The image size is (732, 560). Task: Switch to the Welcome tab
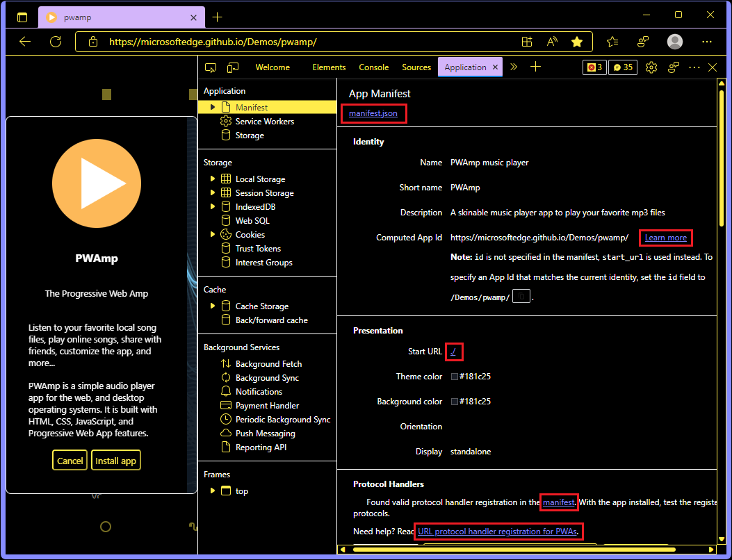273,67
